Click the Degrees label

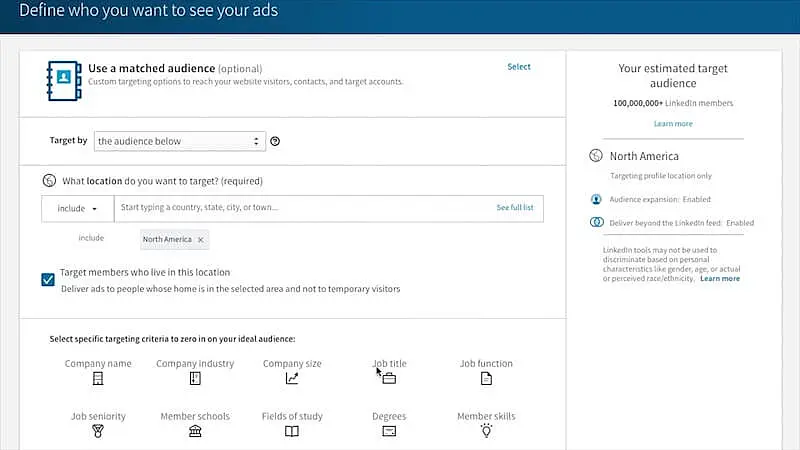pyautogui.click(x=389, y=416)
